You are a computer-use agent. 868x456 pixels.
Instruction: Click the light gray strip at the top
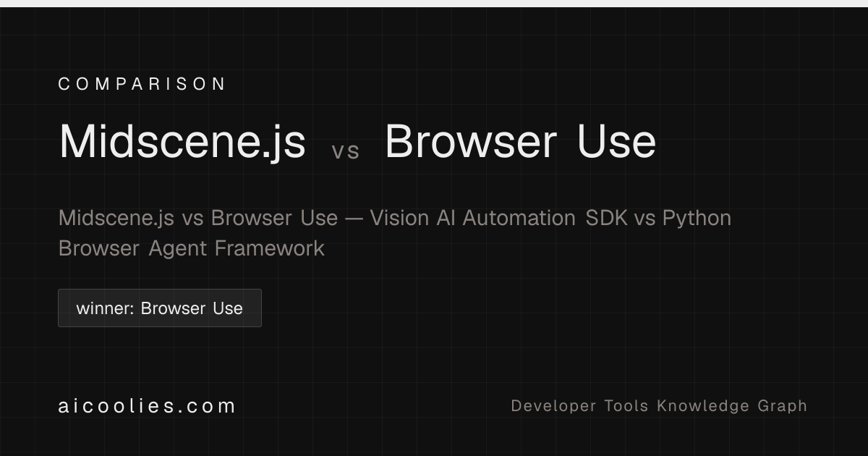(x=434, y=4)
